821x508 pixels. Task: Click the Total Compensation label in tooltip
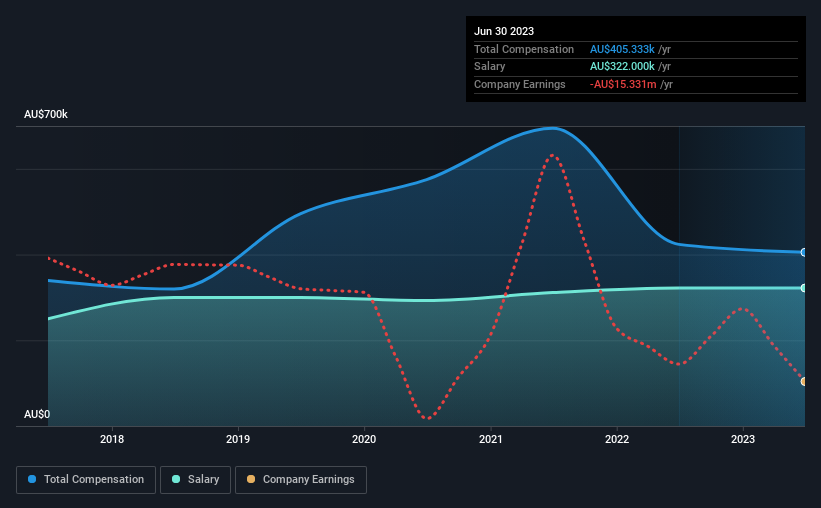click(524, 49)
